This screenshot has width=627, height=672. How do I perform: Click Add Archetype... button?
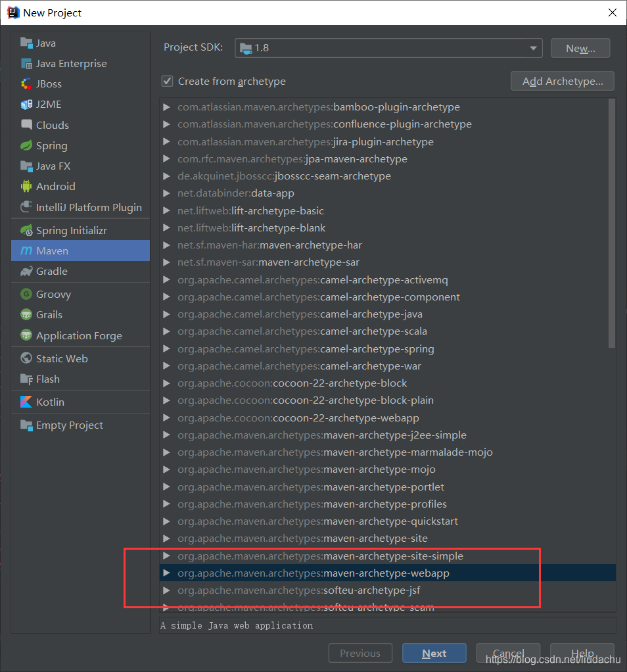coord(563,81)
